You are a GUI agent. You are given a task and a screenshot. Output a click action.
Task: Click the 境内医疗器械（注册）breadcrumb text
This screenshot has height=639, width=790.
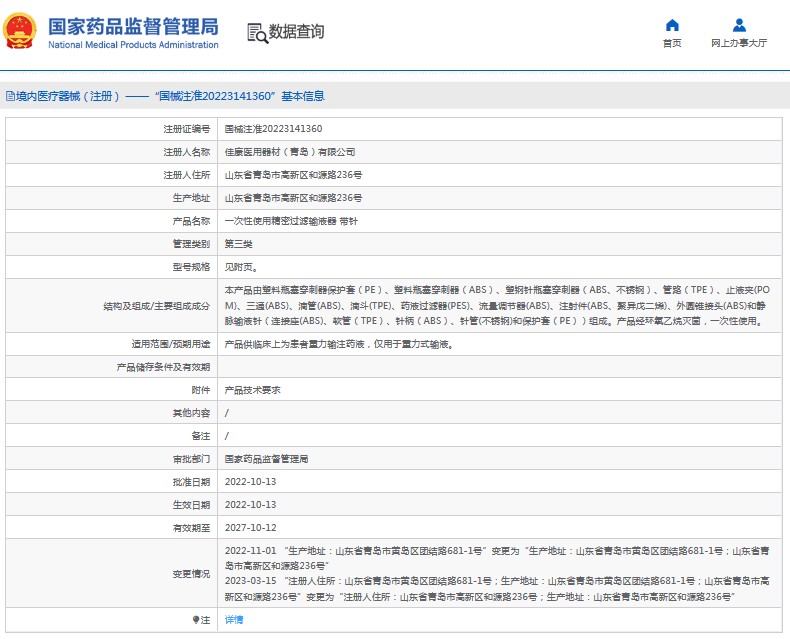(x=67, y=96)
